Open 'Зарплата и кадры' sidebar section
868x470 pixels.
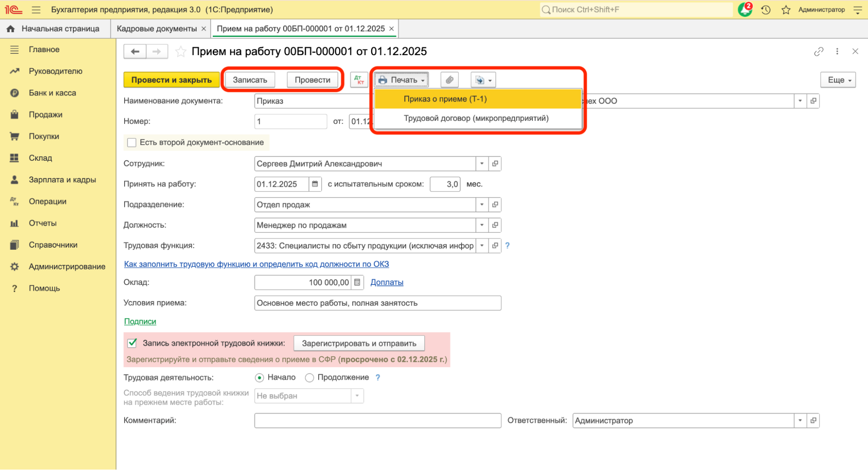[62, 180]
